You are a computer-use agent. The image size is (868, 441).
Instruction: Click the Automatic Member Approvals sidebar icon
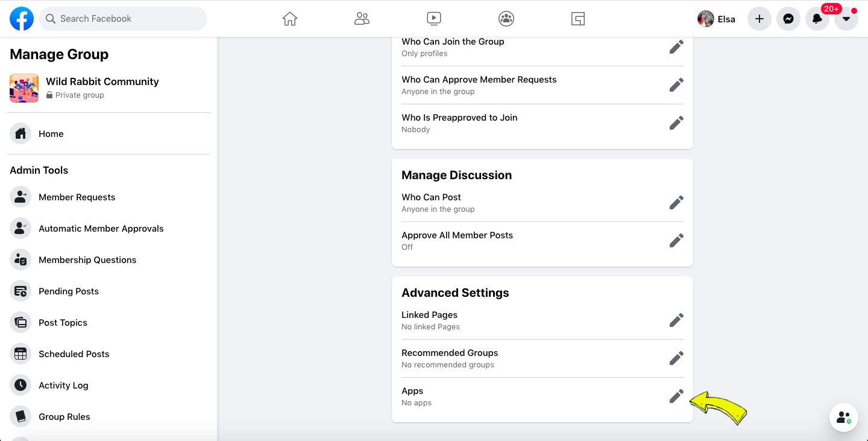click(20, 229)
